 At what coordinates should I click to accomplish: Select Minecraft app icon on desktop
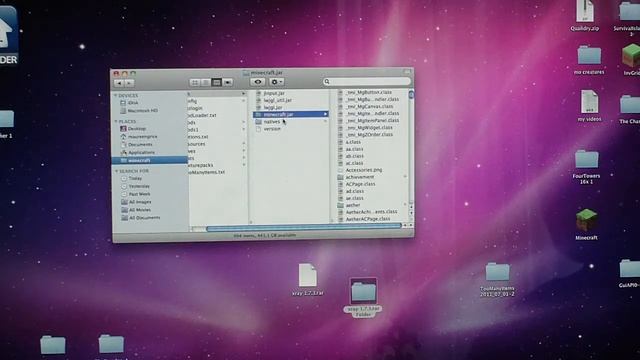587,224
